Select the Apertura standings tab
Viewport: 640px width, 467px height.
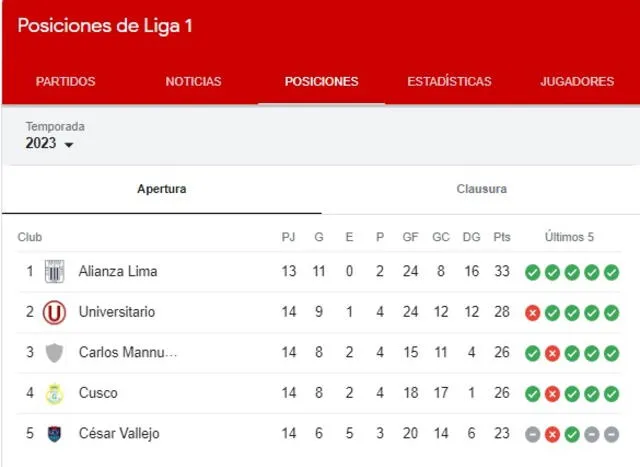point(161,189)
